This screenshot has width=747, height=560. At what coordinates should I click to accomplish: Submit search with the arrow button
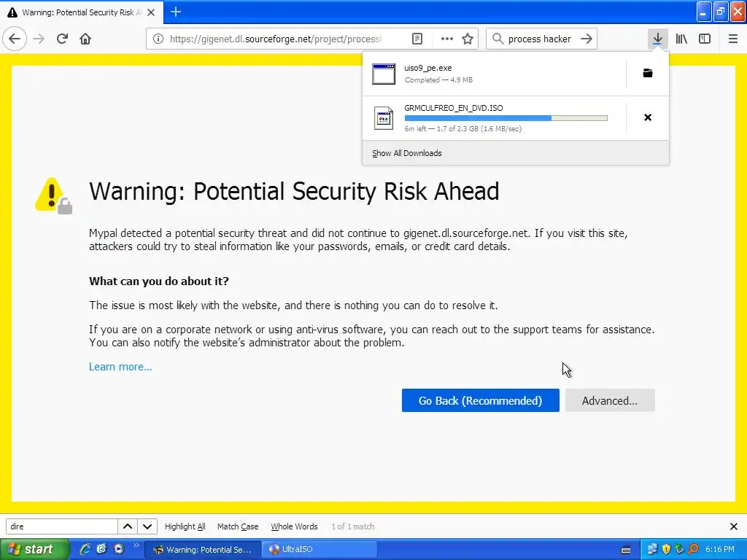point(587,39)
